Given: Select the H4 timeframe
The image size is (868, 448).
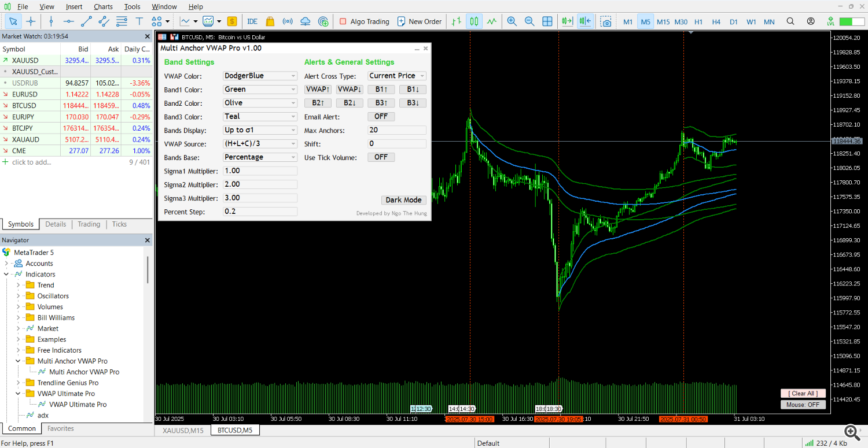Looking at the screenshot, I should (x=716, y=21).
